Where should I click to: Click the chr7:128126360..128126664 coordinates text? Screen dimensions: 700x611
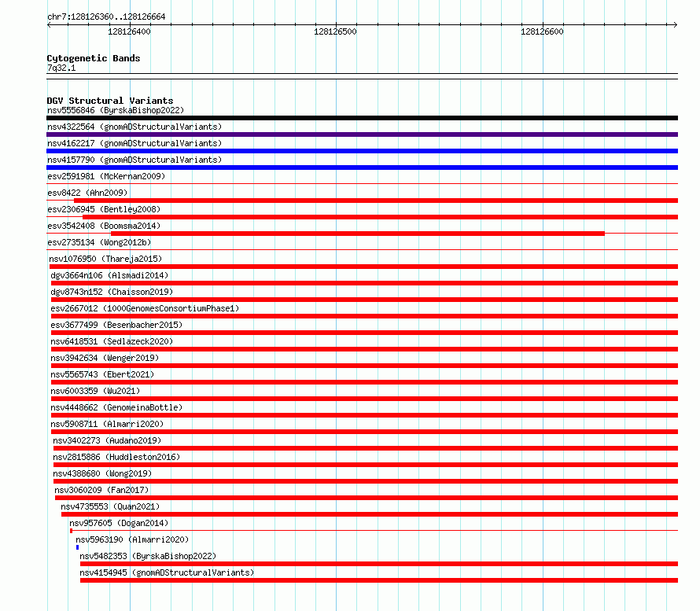[x=106, y=17]
